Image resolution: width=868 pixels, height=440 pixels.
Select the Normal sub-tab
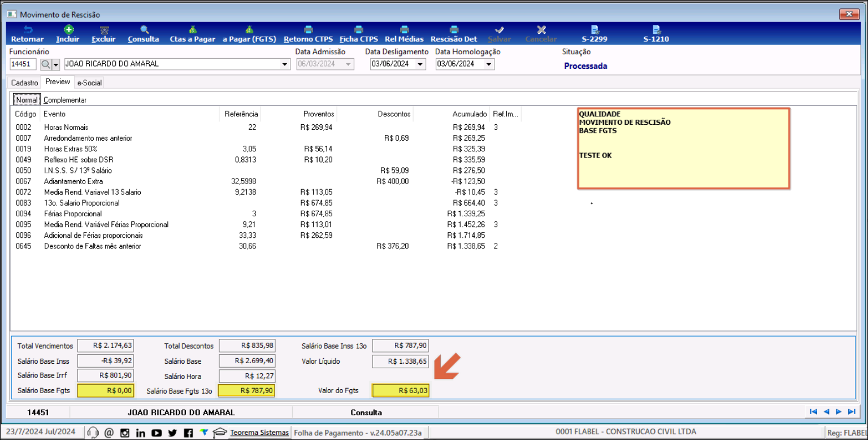coord(27,100)
